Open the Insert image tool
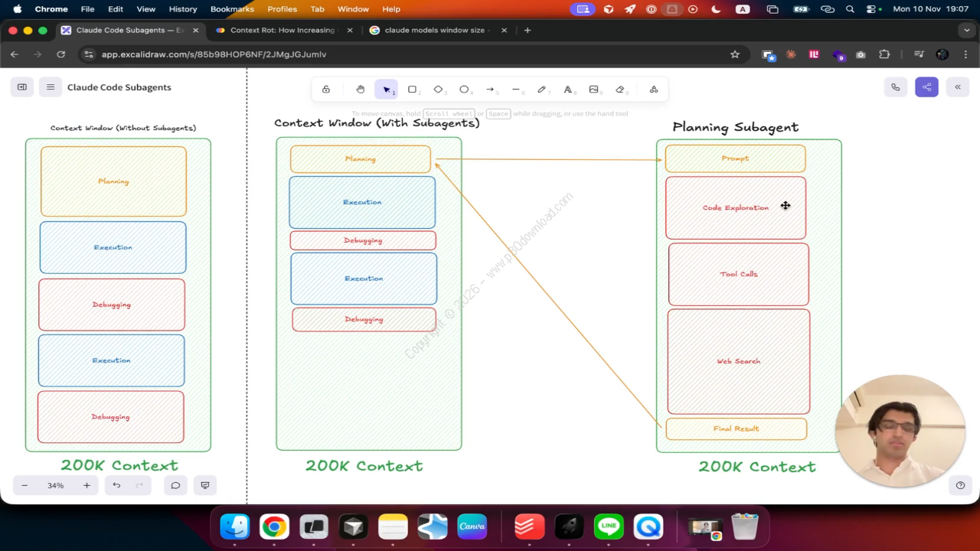 tap(593, 90)
